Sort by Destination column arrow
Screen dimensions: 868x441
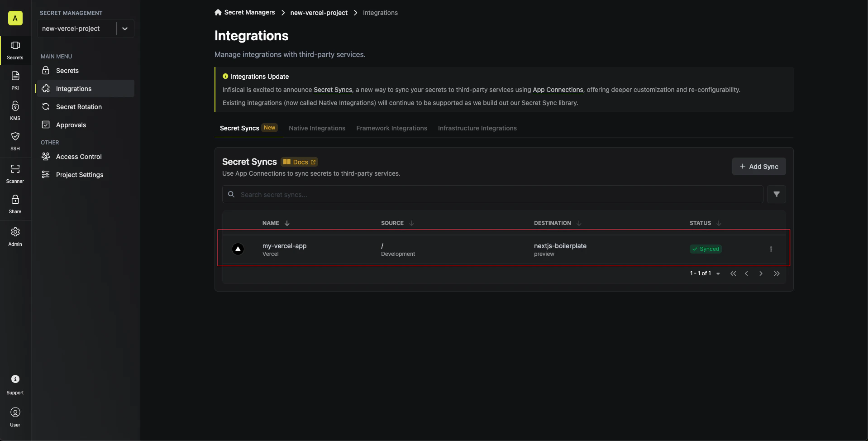[x=579, y=223]
